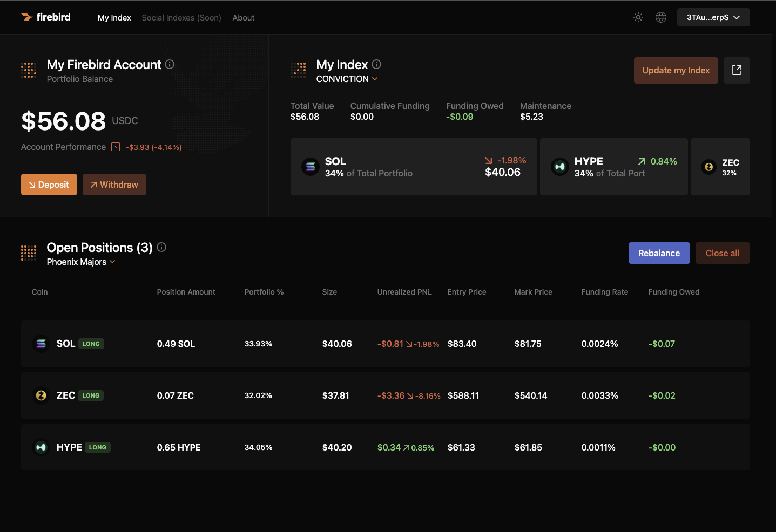This screenshot has width=776, height=532.
Task: Click My Firebird Account dotted grid icon
Action: coord(29,70)
